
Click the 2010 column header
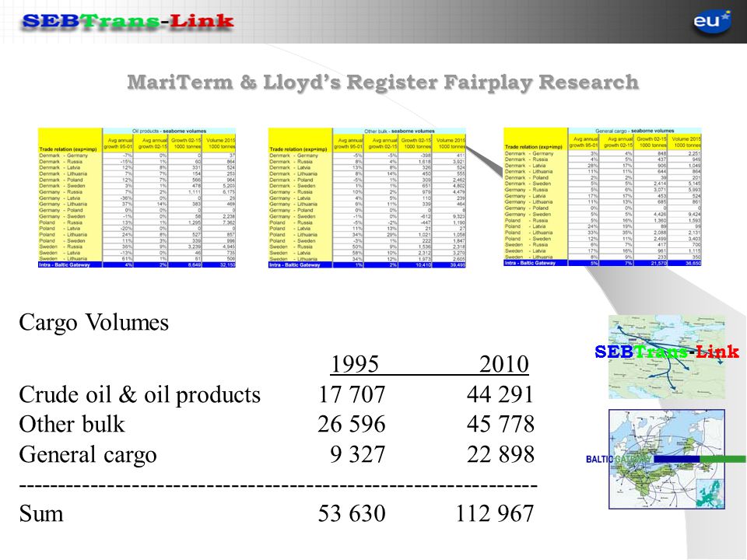point(504,364)
